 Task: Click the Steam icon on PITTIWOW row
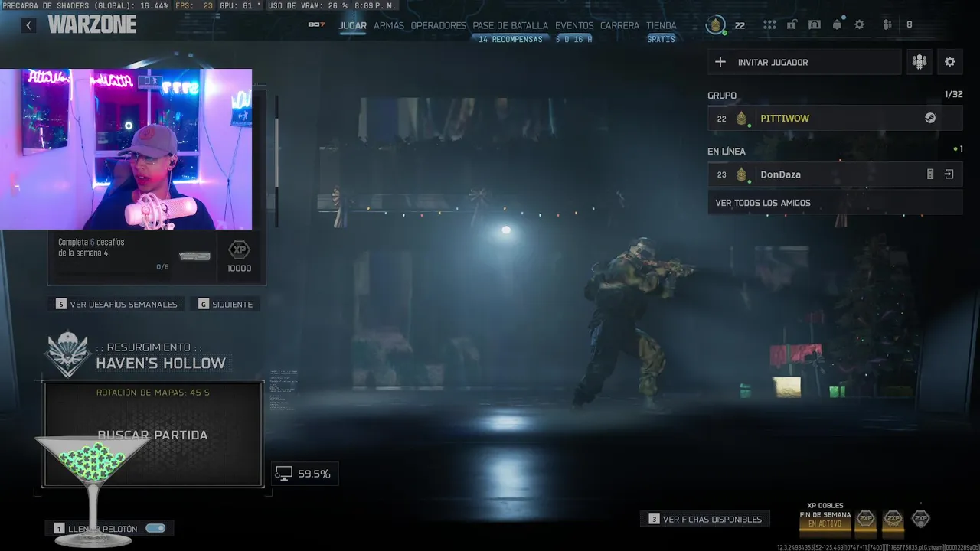[x=930, y=118]
